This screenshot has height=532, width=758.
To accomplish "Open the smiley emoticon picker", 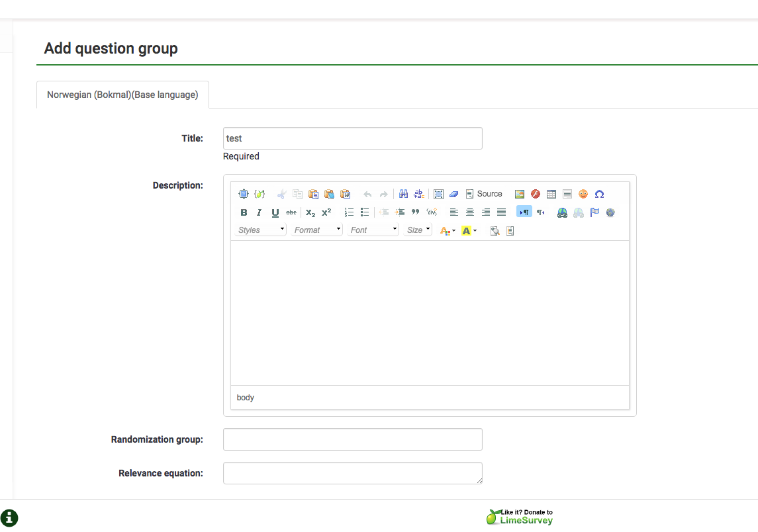I will (x=583, y=195).
